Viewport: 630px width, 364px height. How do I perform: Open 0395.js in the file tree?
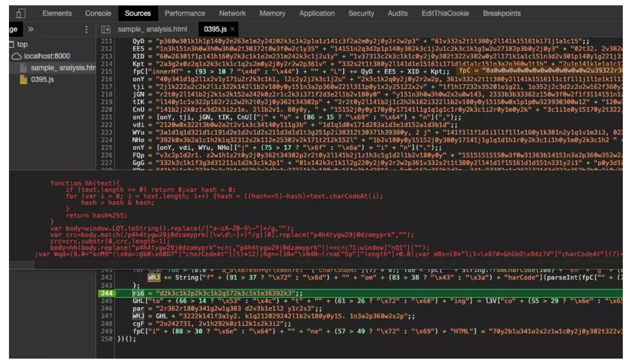pyautogui.click(x=43, y=80)
